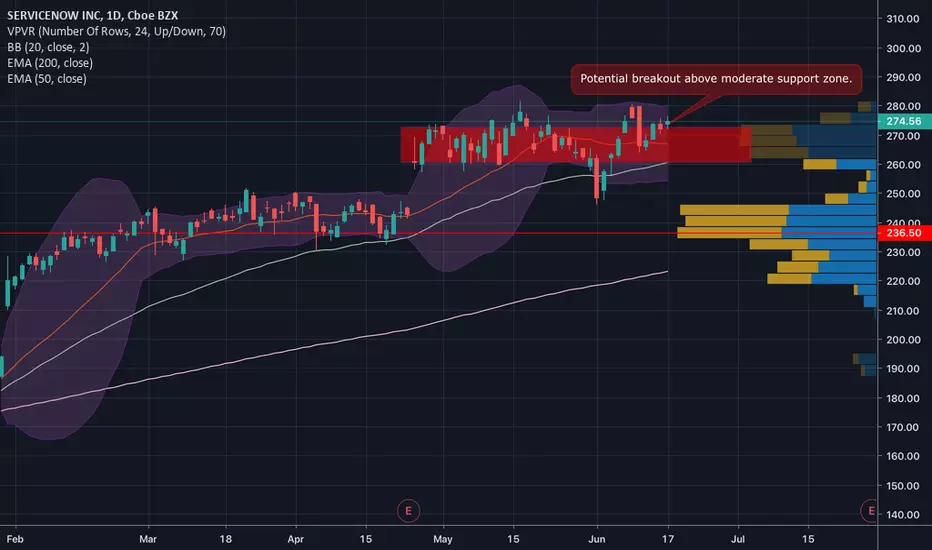932x550 pixels.
Task: Click the current price label 274.56
Action: [x=904, y=121]
